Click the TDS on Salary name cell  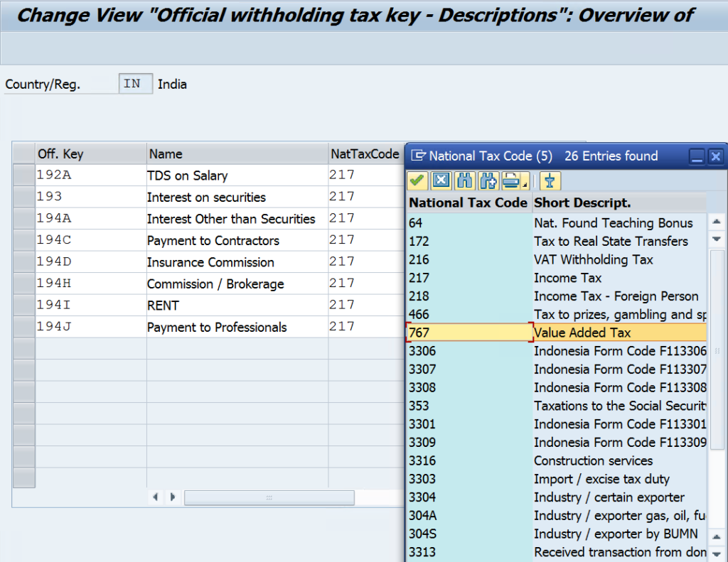(x=237, y=175)
